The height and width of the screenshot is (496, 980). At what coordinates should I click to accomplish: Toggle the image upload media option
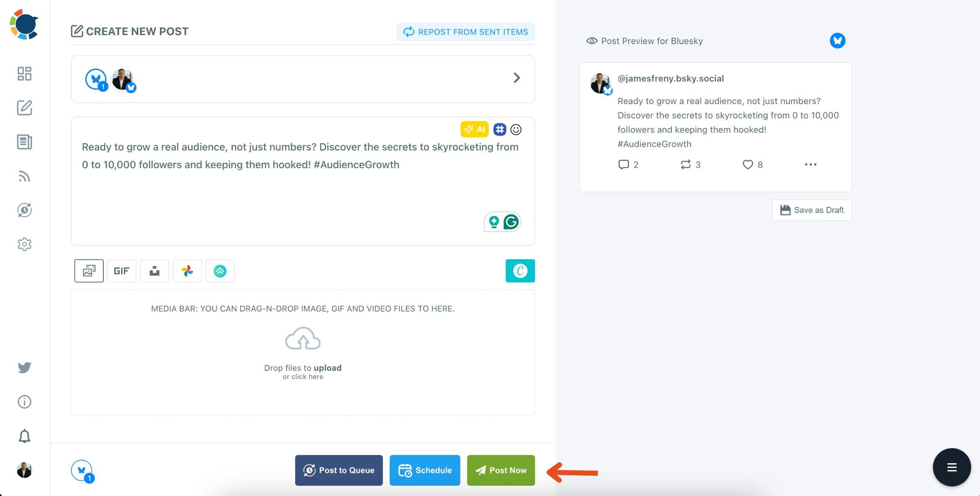pyautogui.click(x=89, y=271)
